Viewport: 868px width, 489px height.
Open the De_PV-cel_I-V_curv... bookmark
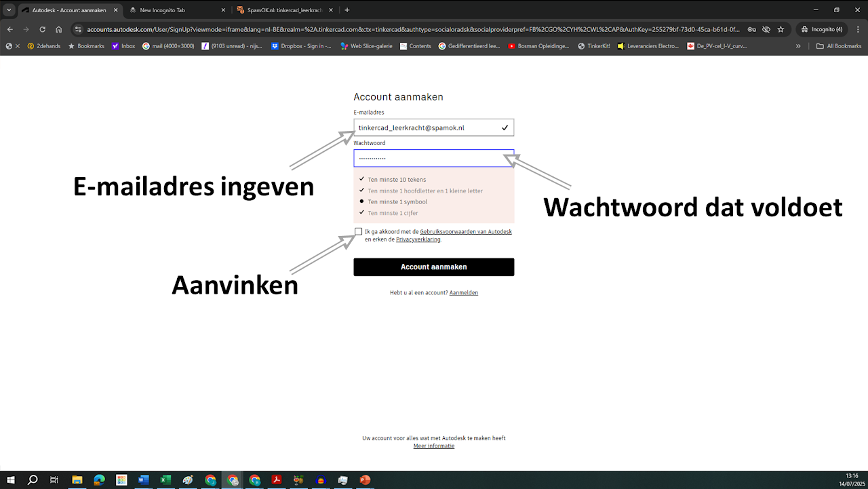coord(717,46)
